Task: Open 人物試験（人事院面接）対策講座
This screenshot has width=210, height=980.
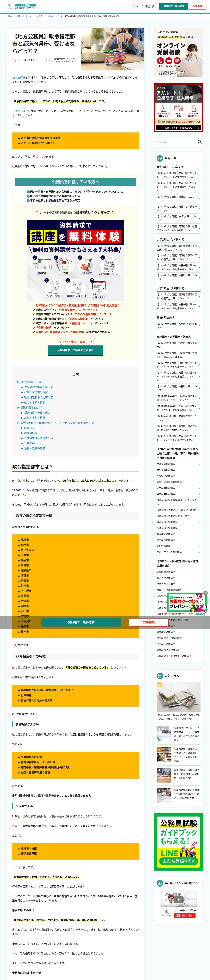Action: click(178, 656)
